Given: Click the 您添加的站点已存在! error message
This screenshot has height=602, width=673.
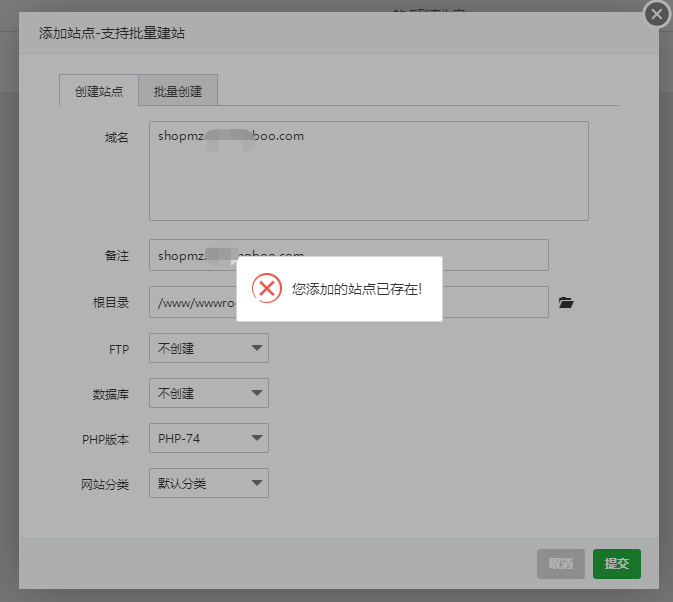Looking at the screenshot, I should click(357, 289).
